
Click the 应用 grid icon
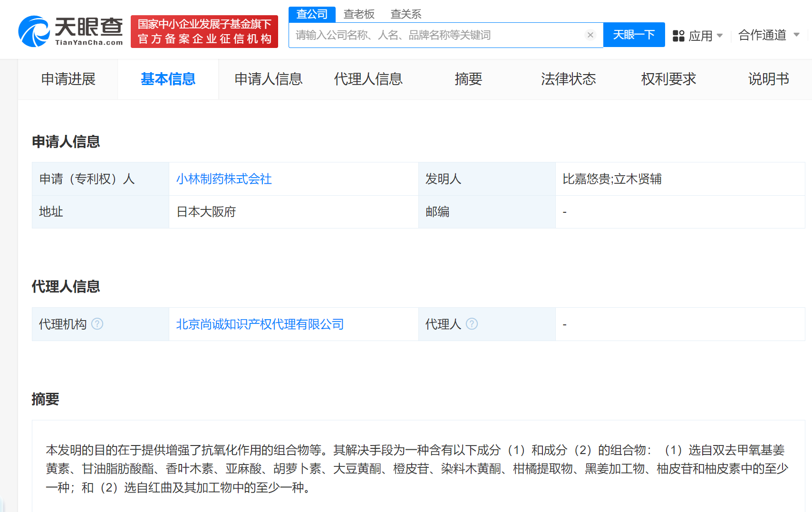(x=678, y=36)
